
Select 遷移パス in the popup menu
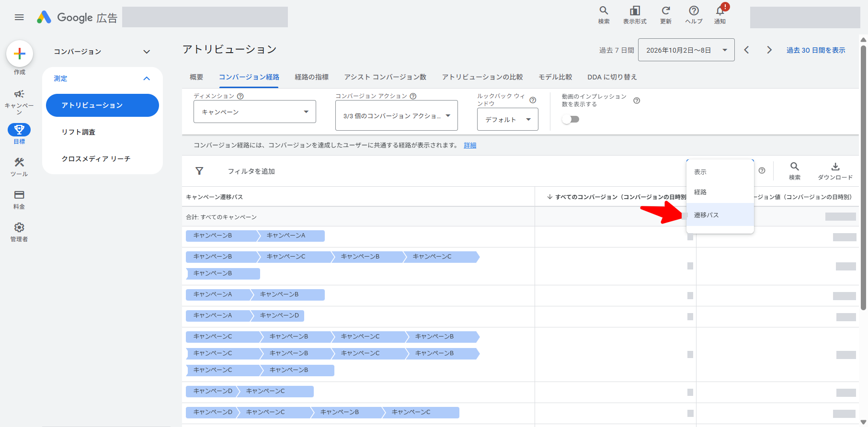pyautogui.click(x=720, y=215)
